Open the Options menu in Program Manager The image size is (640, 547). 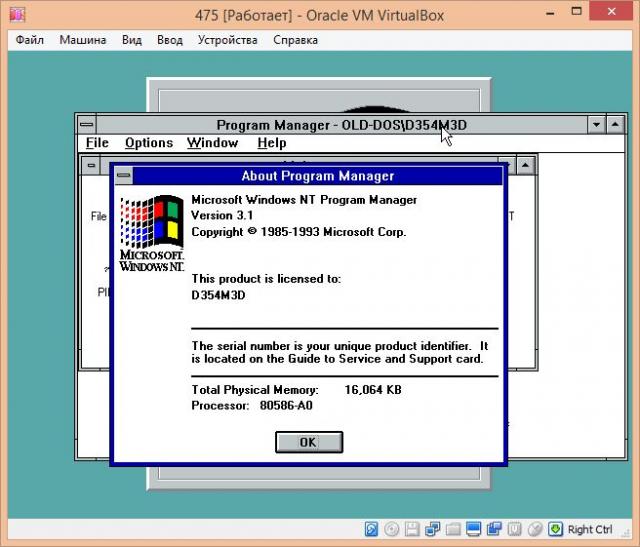coord(149,143)
